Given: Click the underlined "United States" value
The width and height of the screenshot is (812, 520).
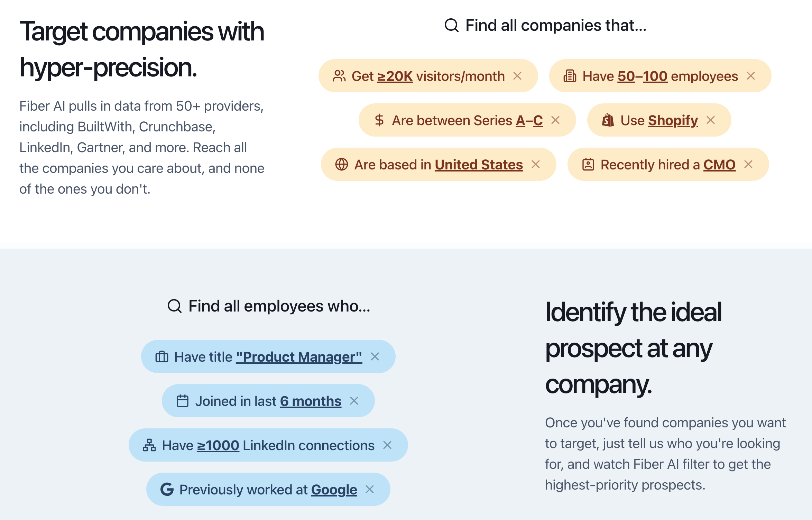Looking at the screenshot, I should coord(479,165).
